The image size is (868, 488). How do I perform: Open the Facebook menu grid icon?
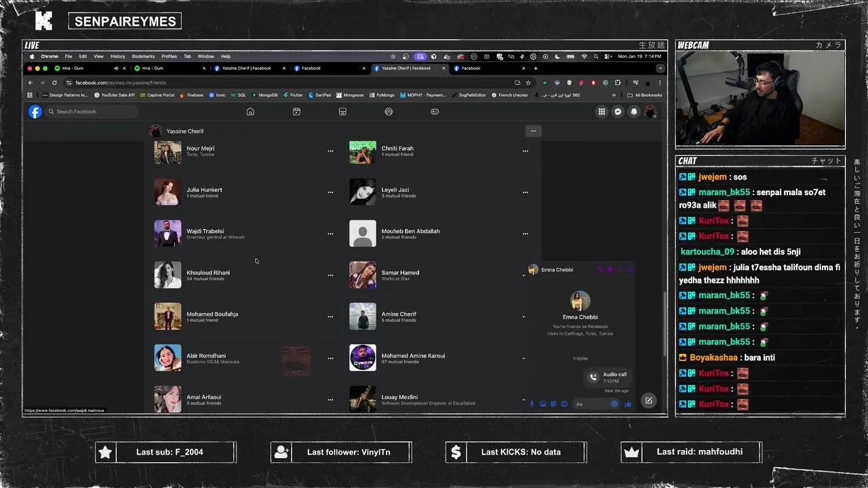point(601,112)
